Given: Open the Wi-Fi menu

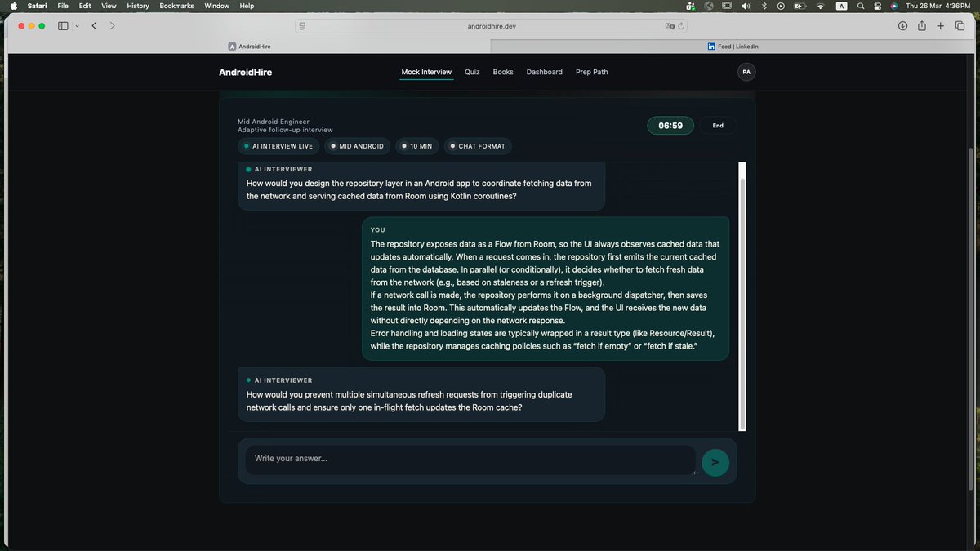Looking at the screenshot, I should click(821, 6).
